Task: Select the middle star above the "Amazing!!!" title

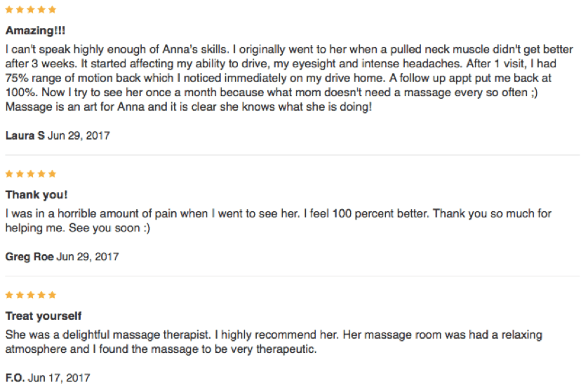Action: click(31, 11)
